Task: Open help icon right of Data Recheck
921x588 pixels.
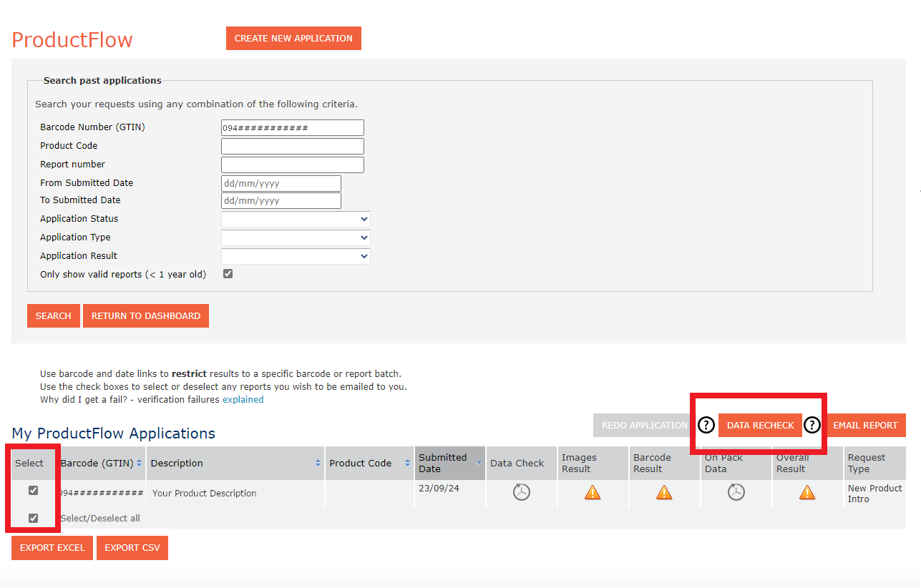Action: coord(812,425)
